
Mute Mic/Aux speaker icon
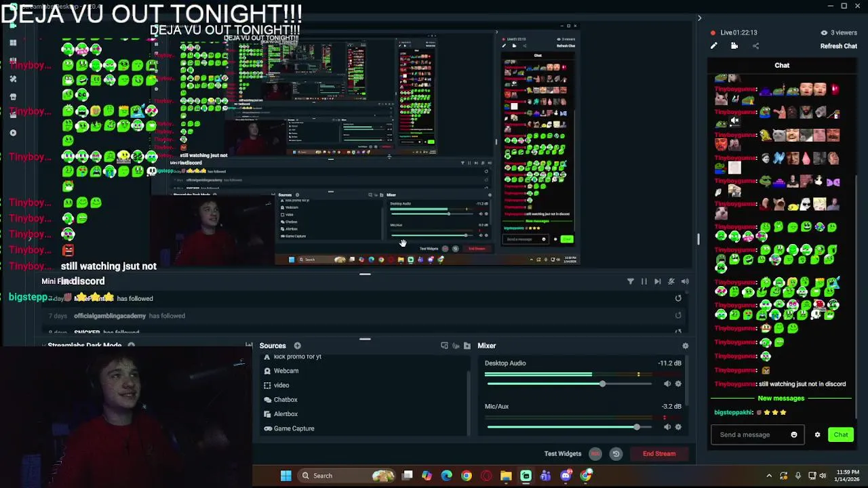pyautogui.click(x=667, y=427)
